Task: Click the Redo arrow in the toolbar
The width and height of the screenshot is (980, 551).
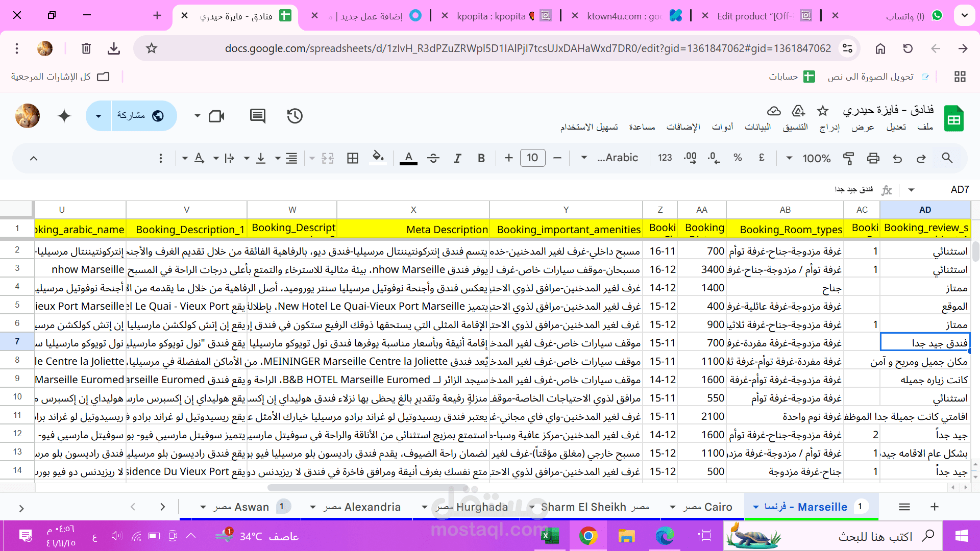Action: pyautogui.click(x=921, y=158)
